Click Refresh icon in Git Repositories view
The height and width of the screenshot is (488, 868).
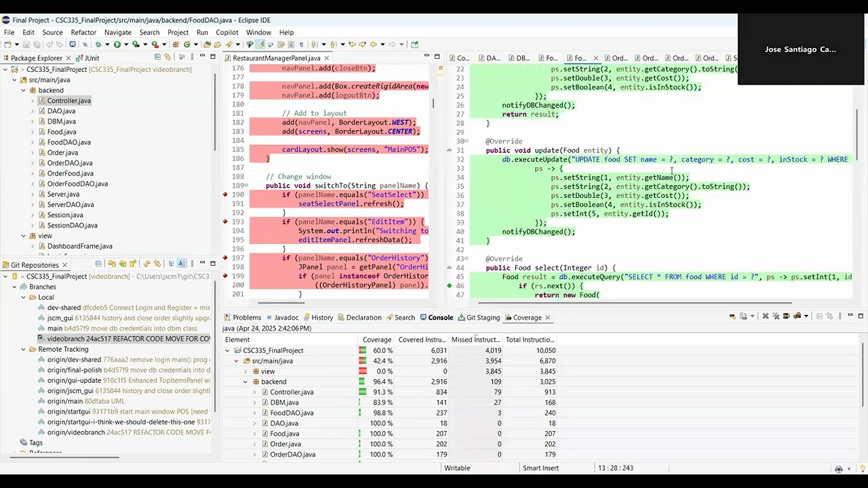146,264
